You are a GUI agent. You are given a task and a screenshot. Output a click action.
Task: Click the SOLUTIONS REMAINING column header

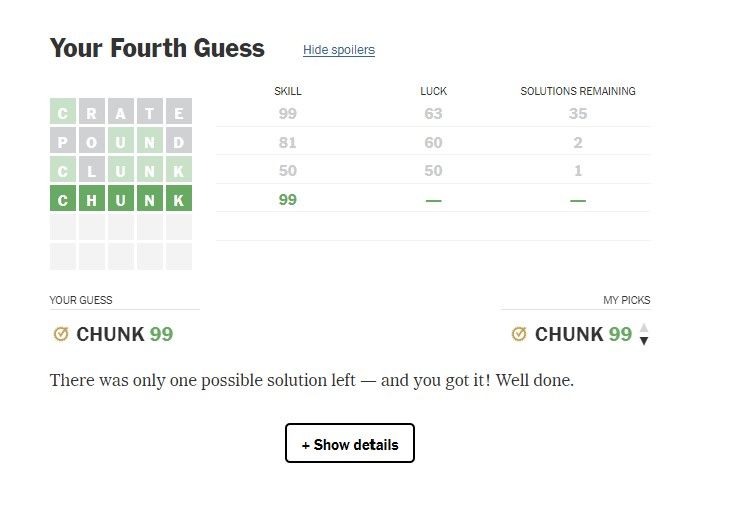(578, 91)
